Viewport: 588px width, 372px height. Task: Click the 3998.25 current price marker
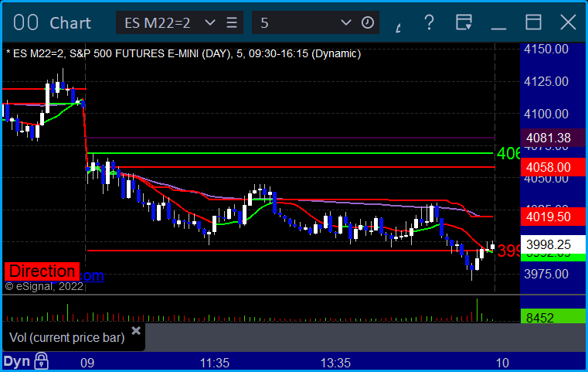[553, 244]
